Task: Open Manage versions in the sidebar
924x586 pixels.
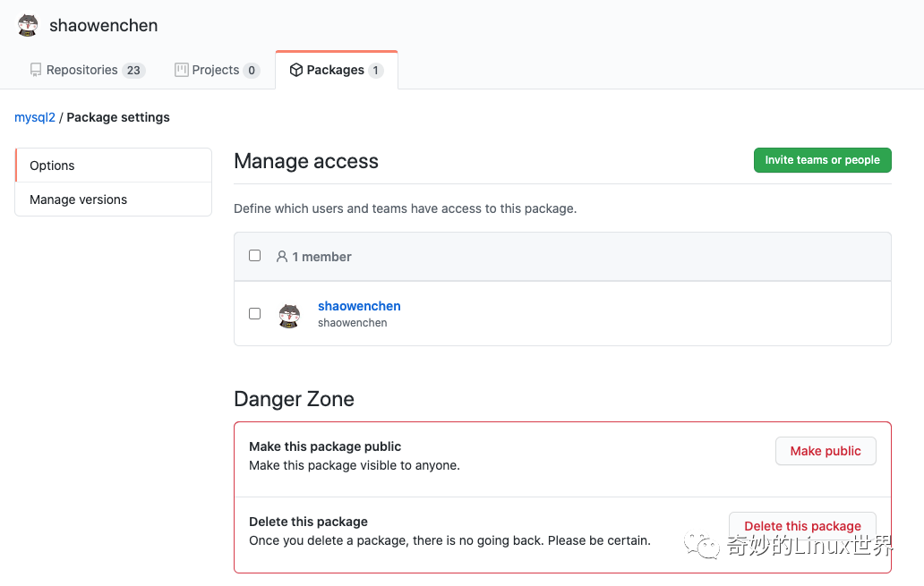Action: pyautogui.click(x=78, y=199)
